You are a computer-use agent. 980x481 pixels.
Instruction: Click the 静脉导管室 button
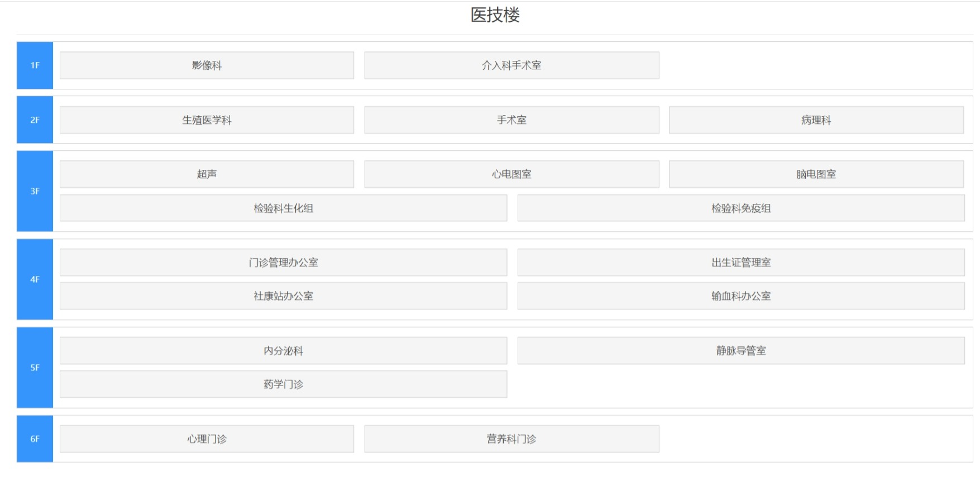(x=740, y=351)
